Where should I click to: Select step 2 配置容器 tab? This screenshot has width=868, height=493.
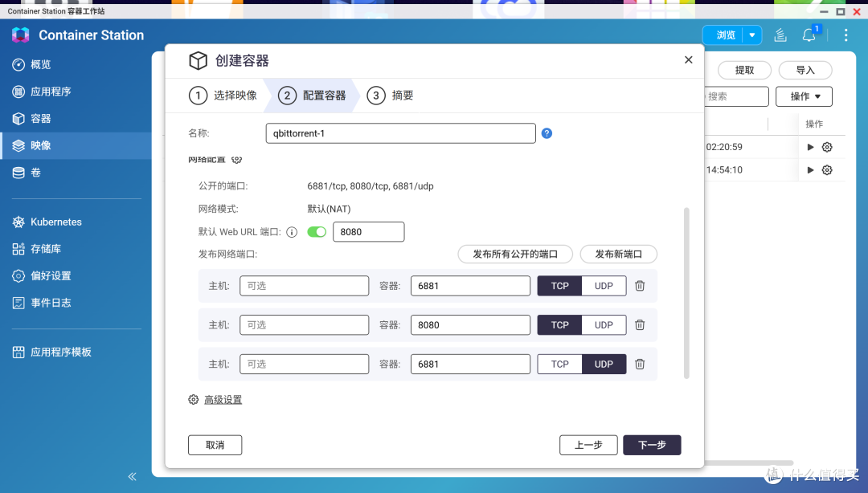pyautogui.click(x=312, y=96)
